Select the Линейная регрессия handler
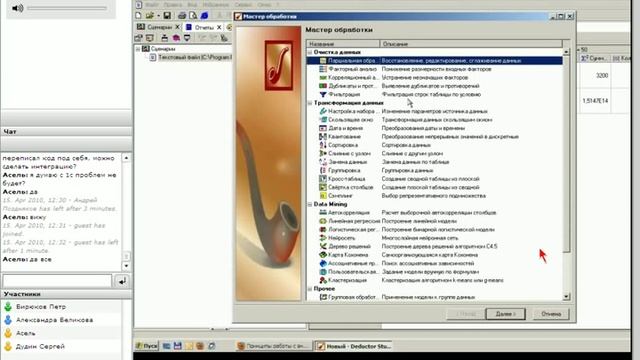 pos(434,221)
